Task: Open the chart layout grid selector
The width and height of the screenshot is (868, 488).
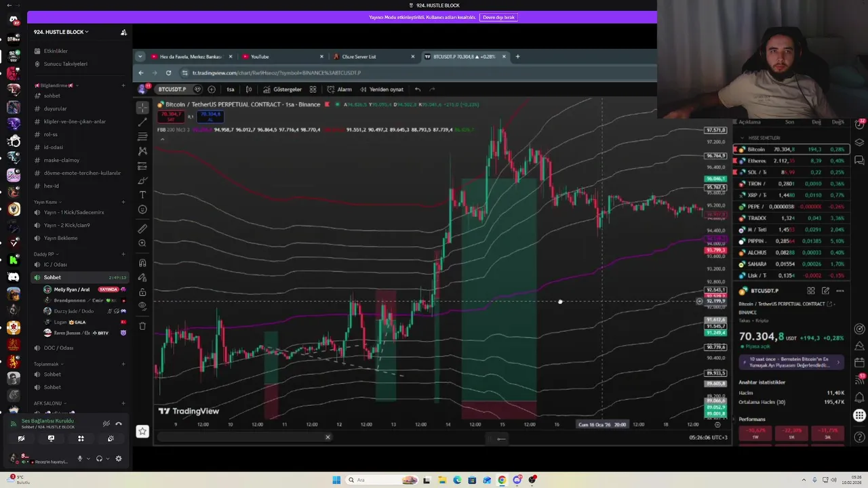Action: pyautogui.click(x=313, y=89)
